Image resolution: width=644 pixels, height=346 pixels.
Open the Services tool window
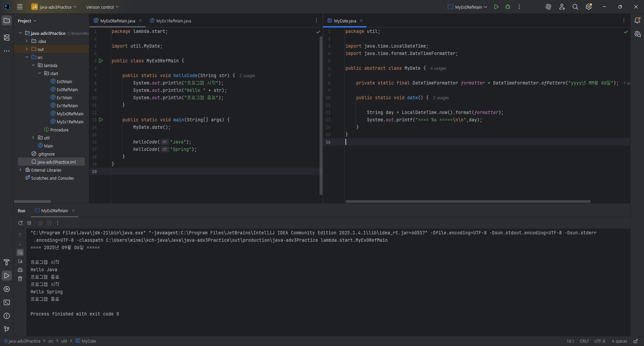click(7, 289)
